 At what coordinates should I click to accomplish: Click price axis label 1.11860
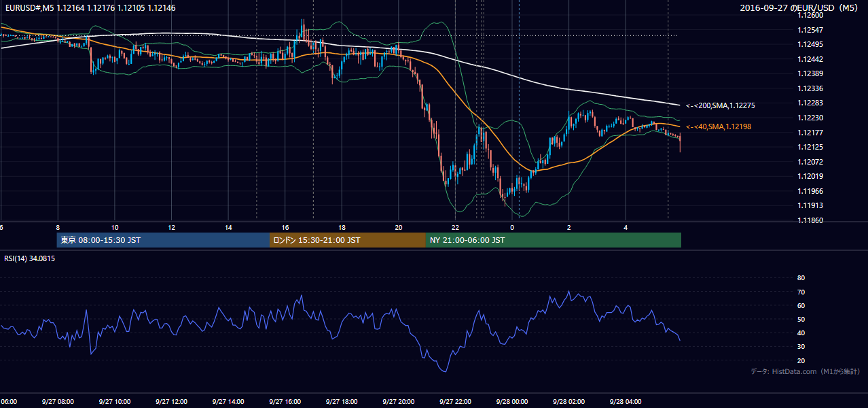[811, 220]
